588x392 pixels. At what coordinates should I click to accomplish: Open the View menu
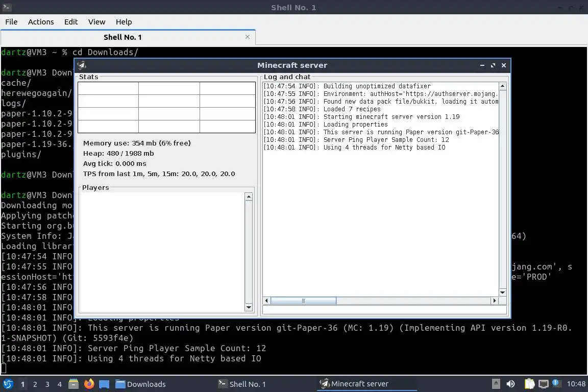coord(97,22)
